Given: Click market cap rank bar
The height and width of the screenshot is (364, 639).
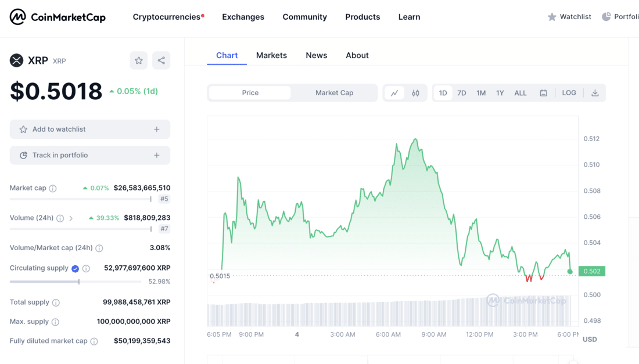Looking at the screenshot, I should point(81,199).
